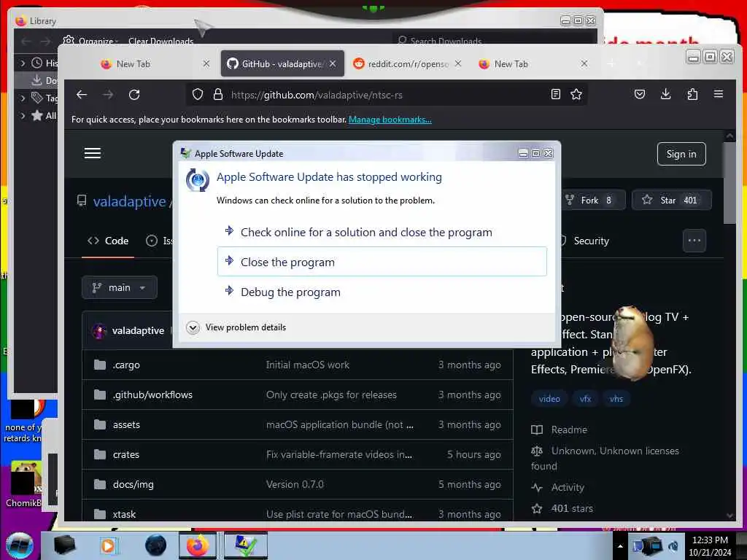Screen dimensions: 747x560
Task: Follow the Manage bookmarks link
Action: point(390,120)
